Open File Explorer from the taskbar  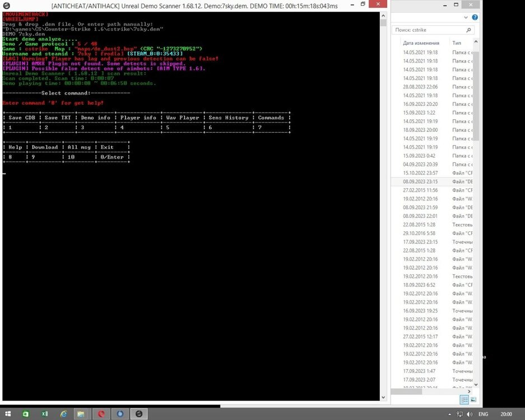click(81, 414)
